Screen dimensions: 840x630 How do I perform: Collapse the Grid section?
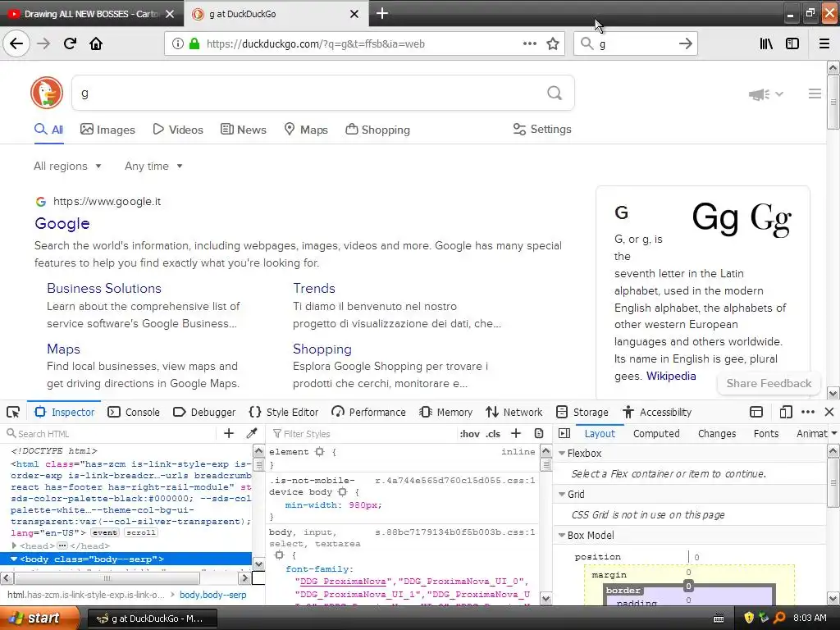click(562, 494)
